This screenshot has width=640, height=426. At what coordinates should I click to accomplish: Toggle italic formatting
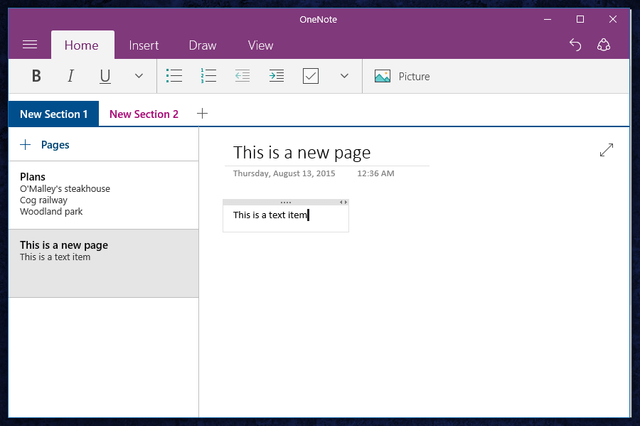(71, 76)
